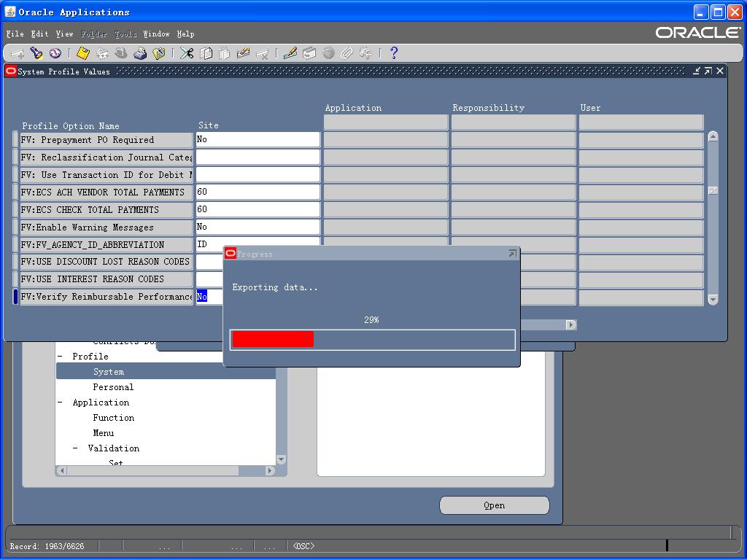Click FV:FV_AGENCY_ID_ABBREVIATION profile option name
747x560 pixels.
point(107,244)
